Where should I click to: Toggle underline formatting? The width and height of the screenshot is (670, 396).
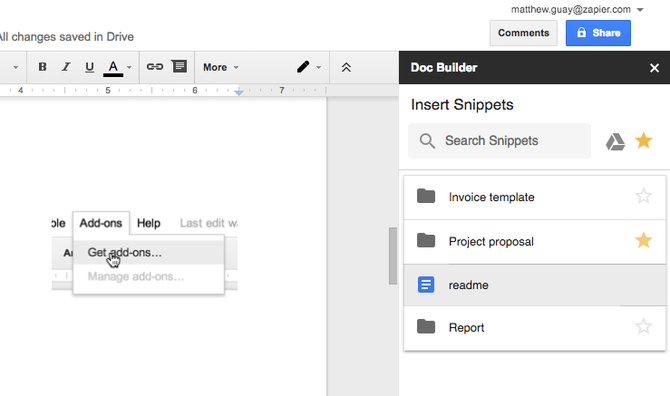coord(89,67)
